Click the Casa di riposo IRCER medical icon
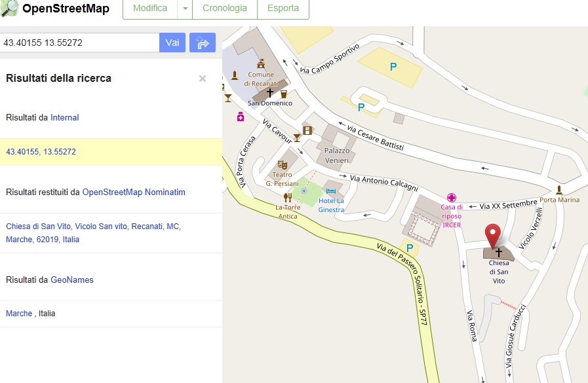588x383 pixels. click(x=452, y=198)
